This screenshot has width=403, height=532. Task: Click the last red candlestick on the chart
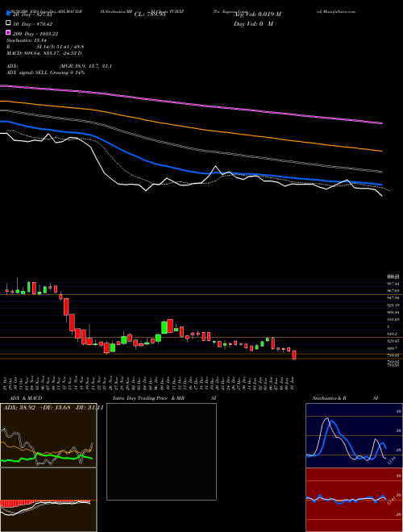point(294,355)
